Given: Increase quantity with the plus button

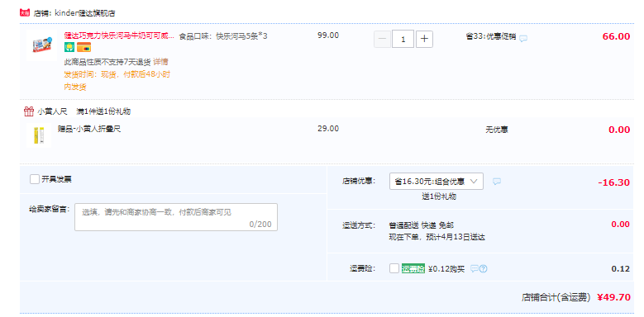Looking at the screenshot, I should pos(424,40).
